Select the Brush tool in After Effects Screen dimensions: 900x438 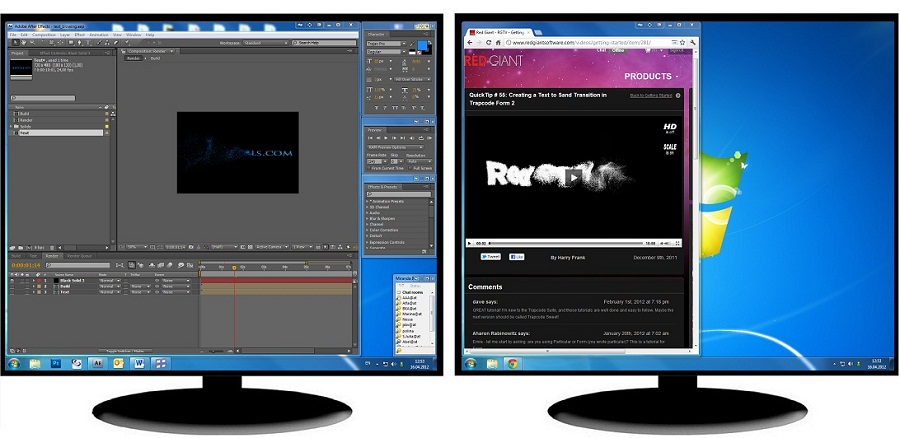coord(99,42)
